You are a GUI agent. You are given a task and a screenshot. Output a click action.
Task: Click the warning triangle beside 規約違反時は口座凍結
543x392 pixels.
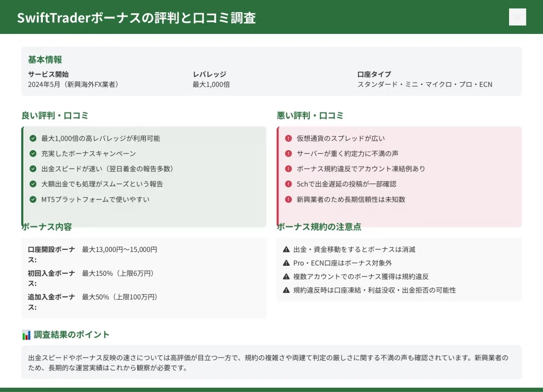pyautogui.click(x=286, y=290)
